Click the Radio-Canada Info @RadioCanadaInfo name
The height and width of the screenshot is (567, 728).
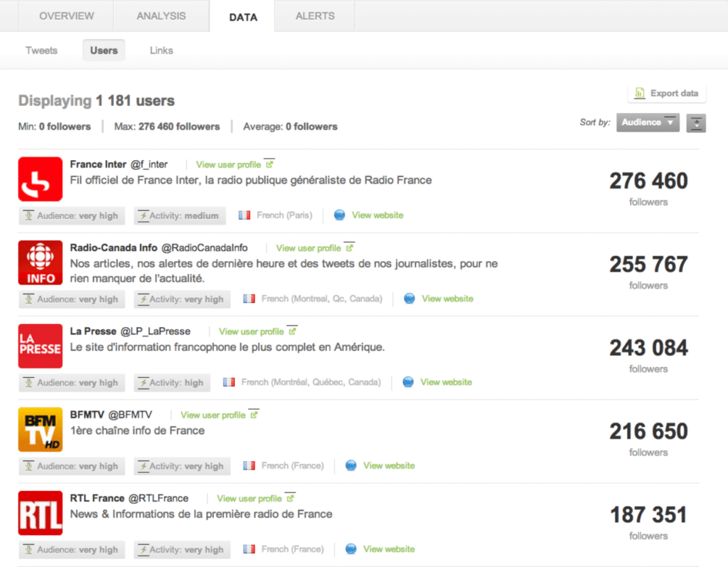pos(159,248)
